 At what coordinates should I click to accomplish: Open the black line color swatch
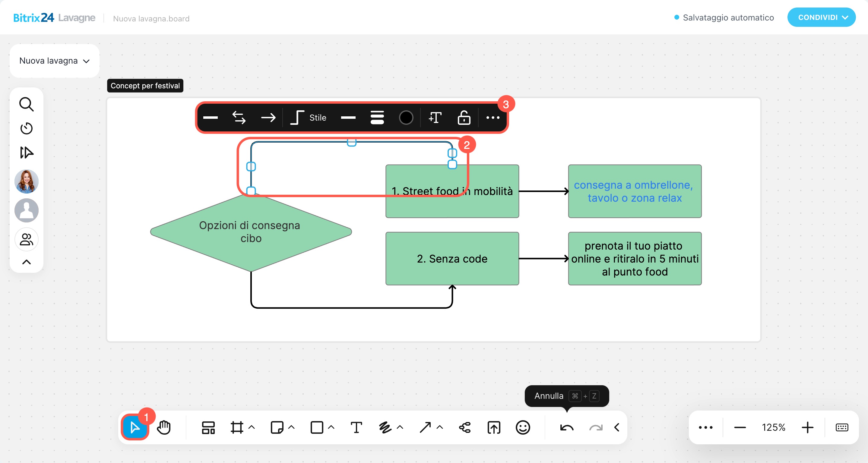point(406,118)
